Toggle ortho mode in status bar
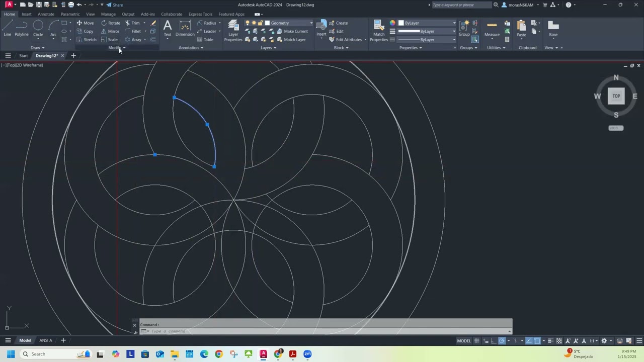The width and height of the screenshot is (644, 362). [494, 341]
